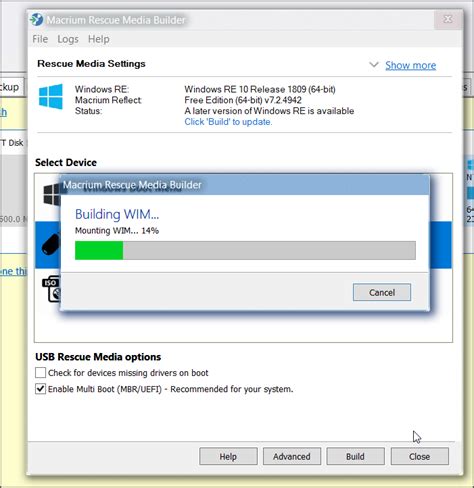
Task: Select the Windows Boot Menu device icon
Action: pyautogui.click(x=52, y=195)
